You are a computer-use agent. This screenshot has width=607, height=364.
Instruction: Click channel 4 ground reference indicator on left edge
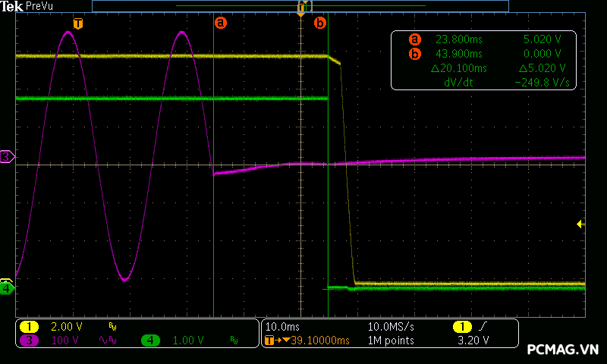(7, 288)
